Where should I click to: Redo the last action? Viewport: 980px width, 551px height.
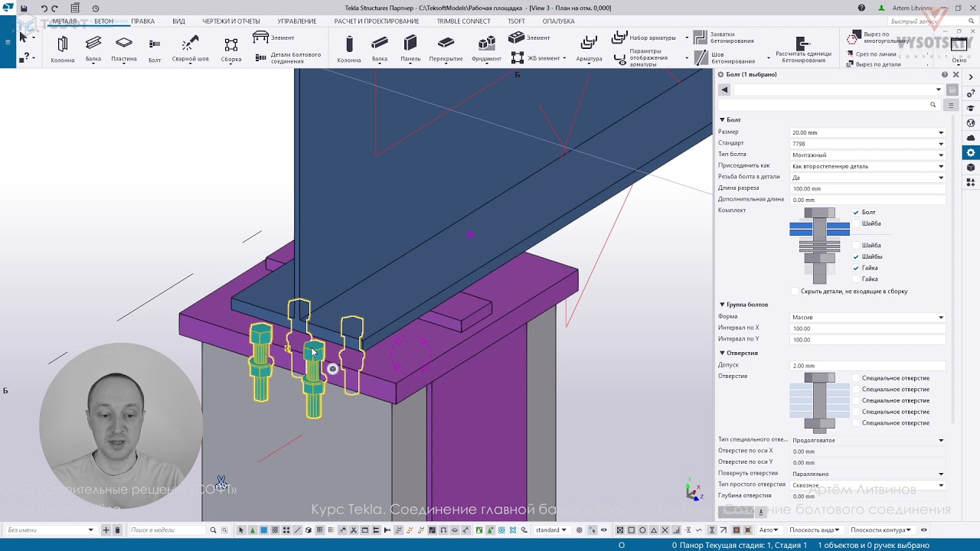point(54,8)
